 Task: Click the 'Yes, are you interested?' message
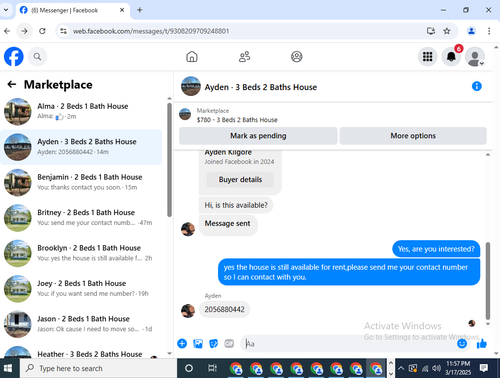[436, 249]
